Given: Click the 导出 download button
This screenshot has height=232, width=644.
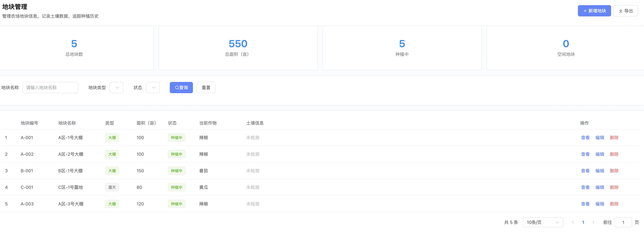Looking at the screenshot, I should tap(626, 11).
